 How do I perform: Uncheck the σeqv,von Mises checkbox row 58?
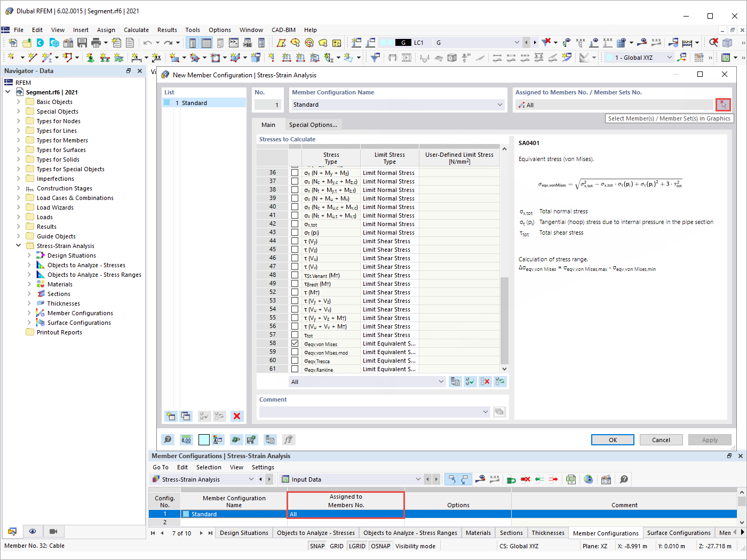295,343
